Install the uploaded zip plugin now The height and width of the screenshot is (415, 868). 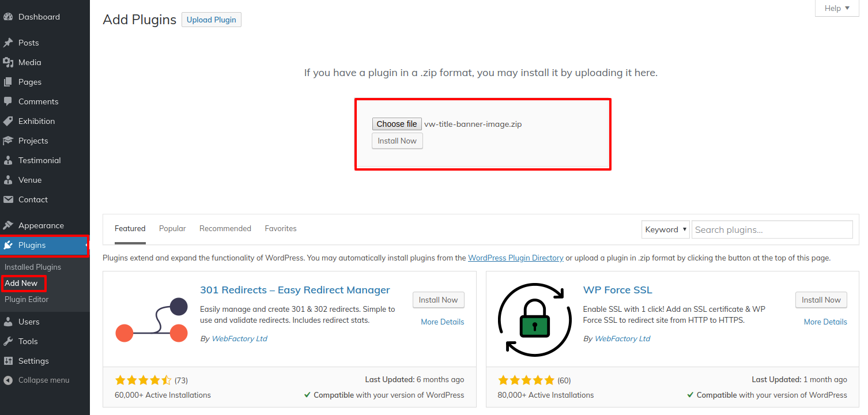coord(397,141)
